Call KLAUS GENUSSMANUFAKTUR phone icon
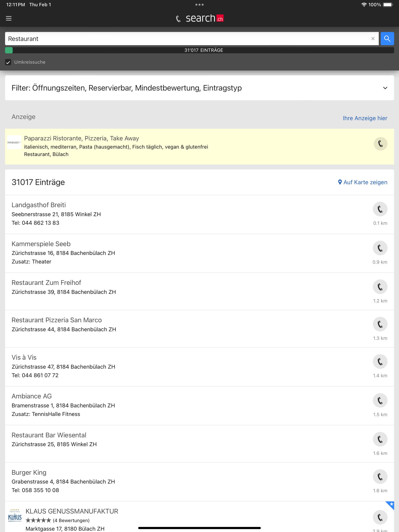The height and width of the screenshot is (532, 399). (x=380, y=517)
